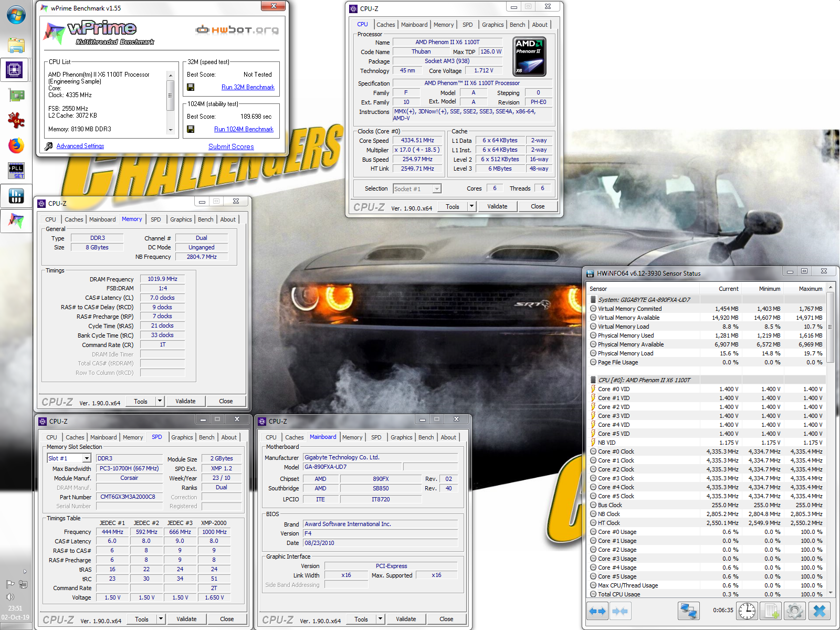Screen dimensions: 840x630
Task: Select System GIGABYTE GA-890FXA-UD7 header row
Action: (706, 300)
